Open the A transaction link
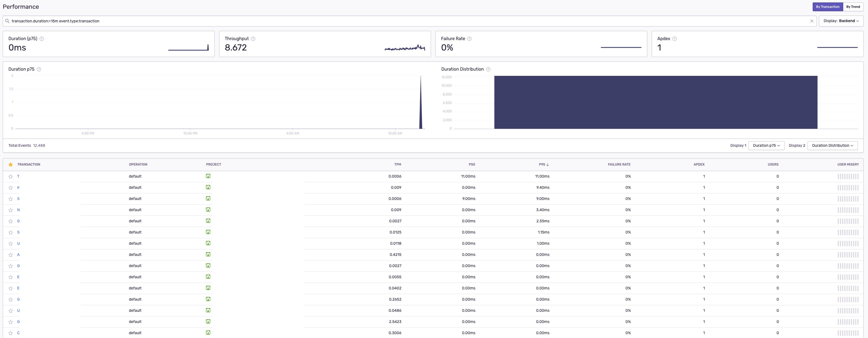The height and width of the screenshot is (338, 868). pyautogui.click(x=19, y=255)
